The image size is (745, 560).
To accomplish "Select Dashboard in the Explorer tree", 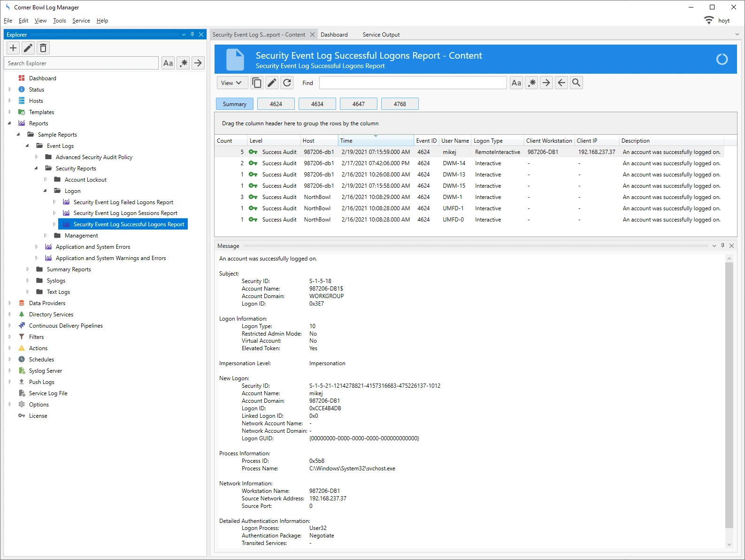I will [x=42, y=78].
